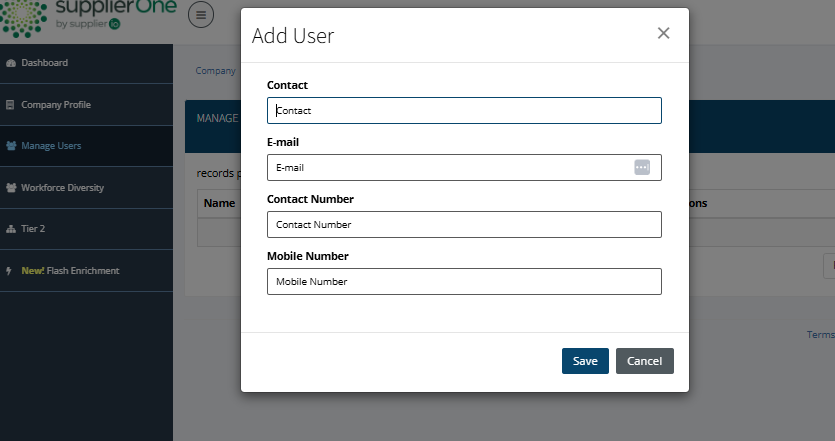Screen dimensions: 835x441
Task: Click the Dashboard gauge icon in sidebar
Action: pos(11,63)
